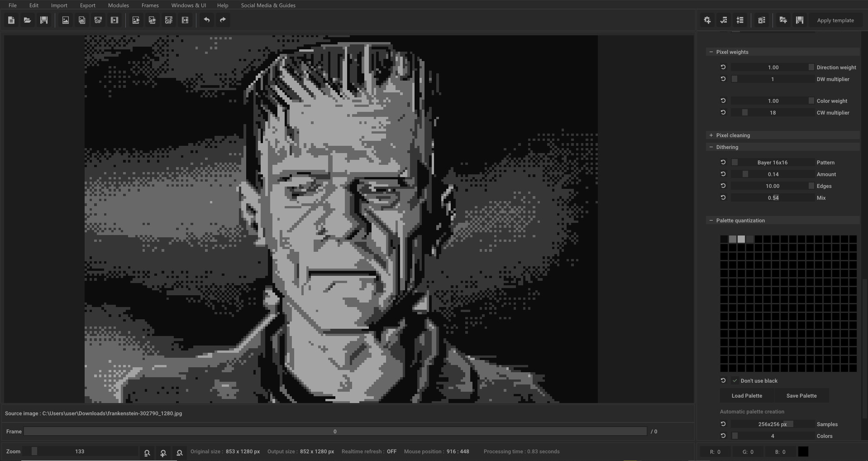Screen dimensions: 868x461
Task: Import an animated GIF
Action: click(x=98, y=20)
